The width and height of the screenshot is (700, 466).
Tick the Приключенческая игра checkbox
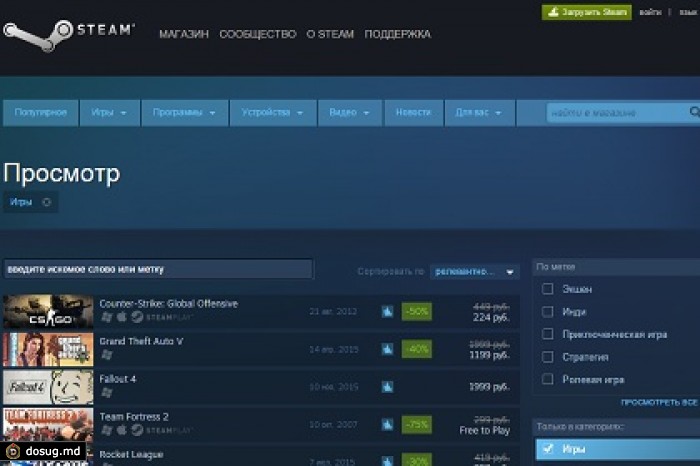point(547,334)
